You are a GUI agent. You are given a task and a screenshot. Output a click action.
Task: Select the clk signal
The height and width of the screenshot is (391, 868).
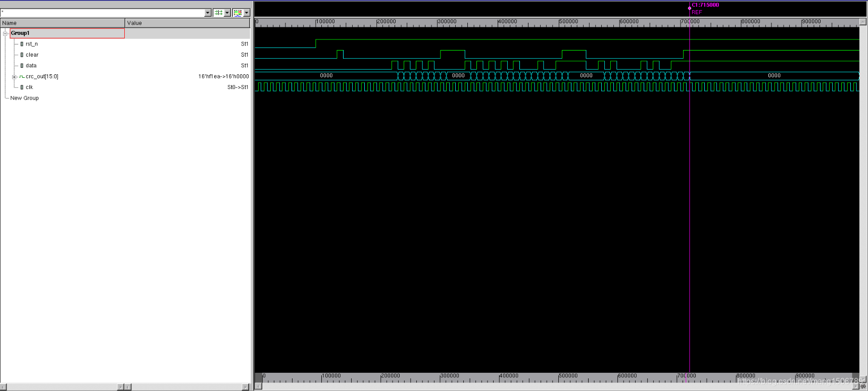[29, 87]
